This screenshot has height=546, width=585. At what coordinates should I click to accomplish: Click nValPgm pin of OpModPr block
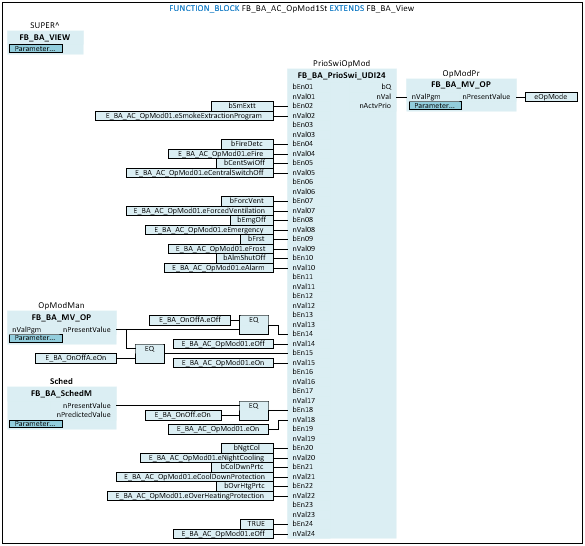(426, 97)
